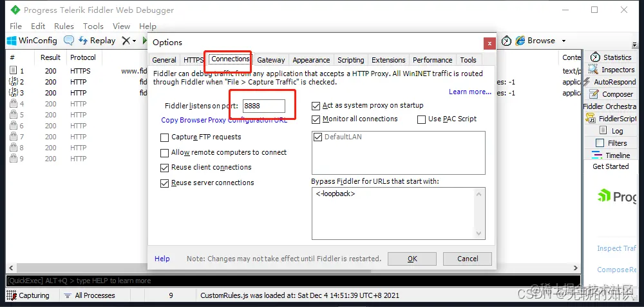Click the Cancel button
This screenshot has width=644, height=307.
[x=468, y=259]
